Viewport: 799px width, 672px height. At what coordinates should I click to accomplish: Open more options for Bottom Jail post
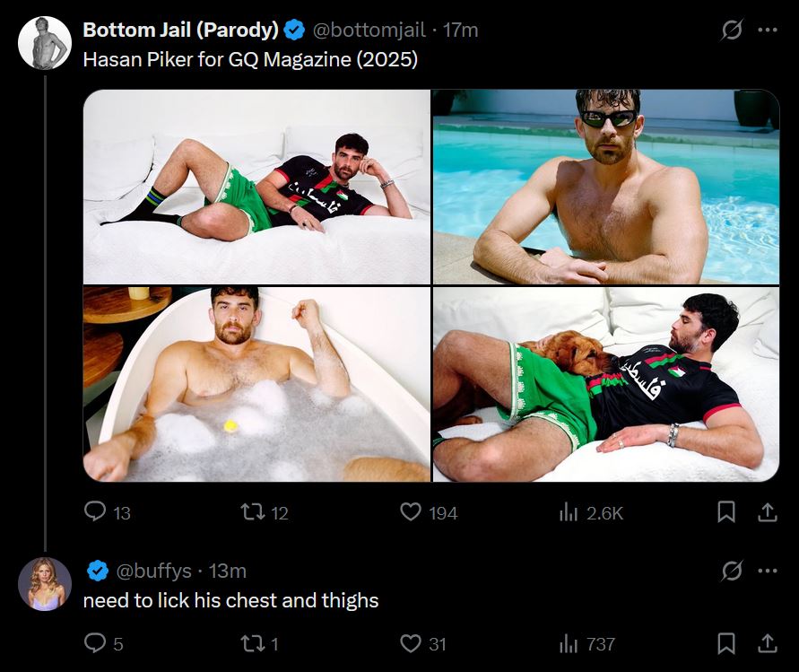pos(768,31)
